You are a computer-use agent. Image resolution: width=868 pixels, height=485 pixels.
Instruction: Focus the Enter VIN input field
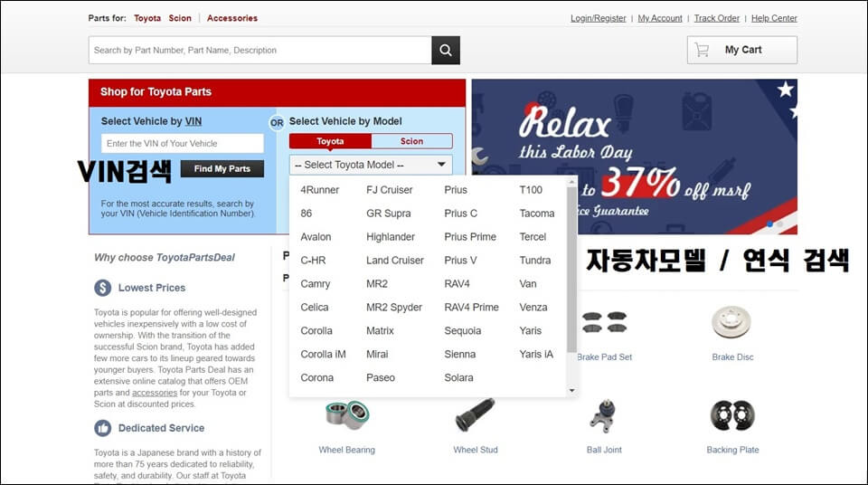tap(183, 144)
